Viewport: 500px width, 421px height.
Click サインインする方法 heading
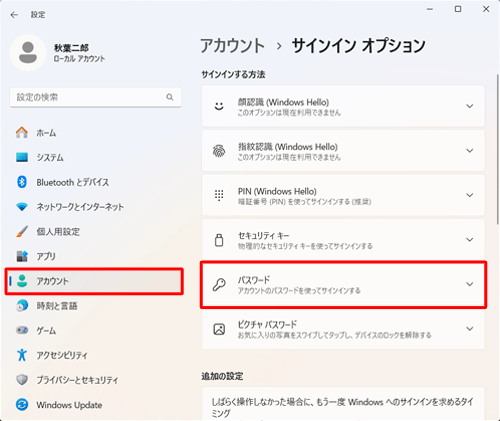(233, 74)
